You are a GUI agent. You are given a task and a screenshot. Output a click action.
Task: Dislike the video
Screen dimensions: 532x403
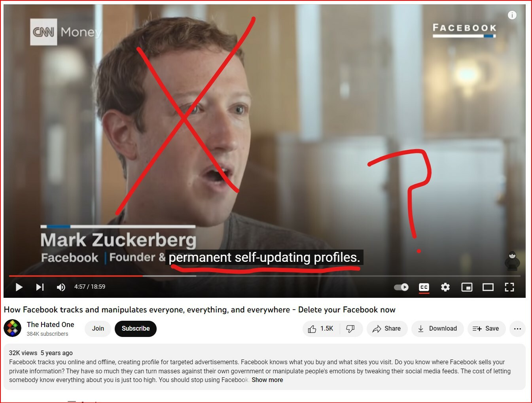351,329
